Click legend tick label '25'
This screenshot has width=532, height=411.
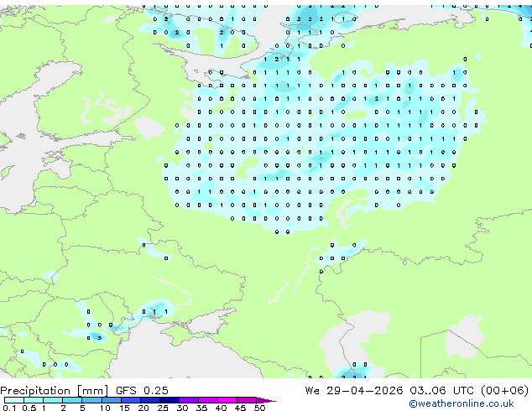[x=163, y=408]
